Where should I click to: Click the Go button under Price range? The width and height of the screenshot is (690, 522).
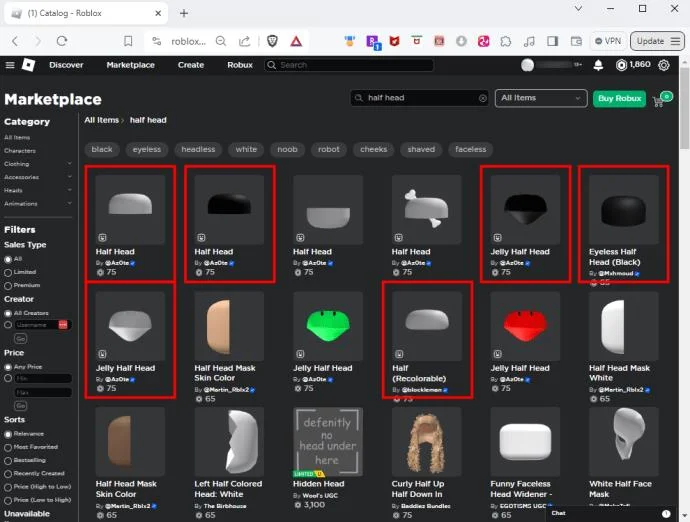20,406
